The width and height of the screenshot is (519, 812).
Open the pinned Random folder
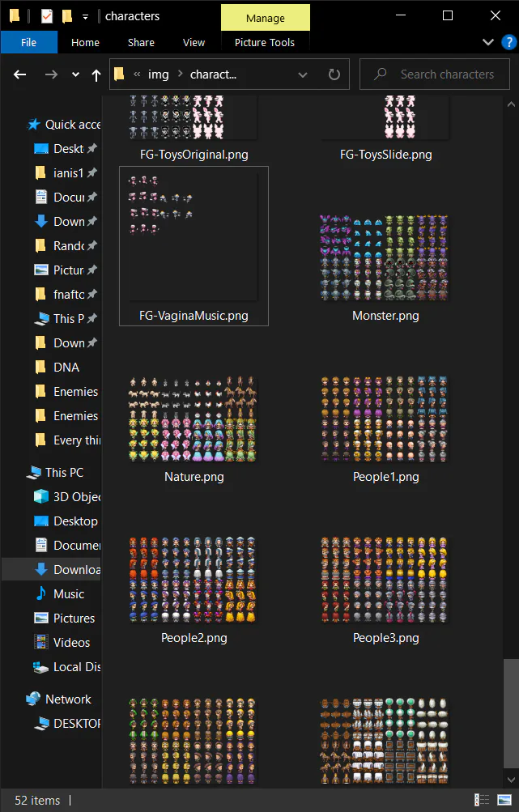66,245
